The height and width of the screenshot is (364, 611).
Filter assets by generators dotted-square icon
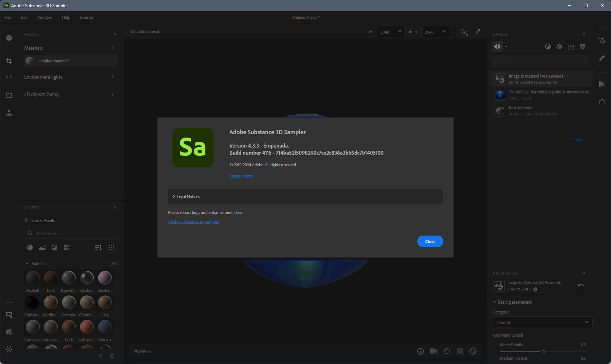point(67,247)
